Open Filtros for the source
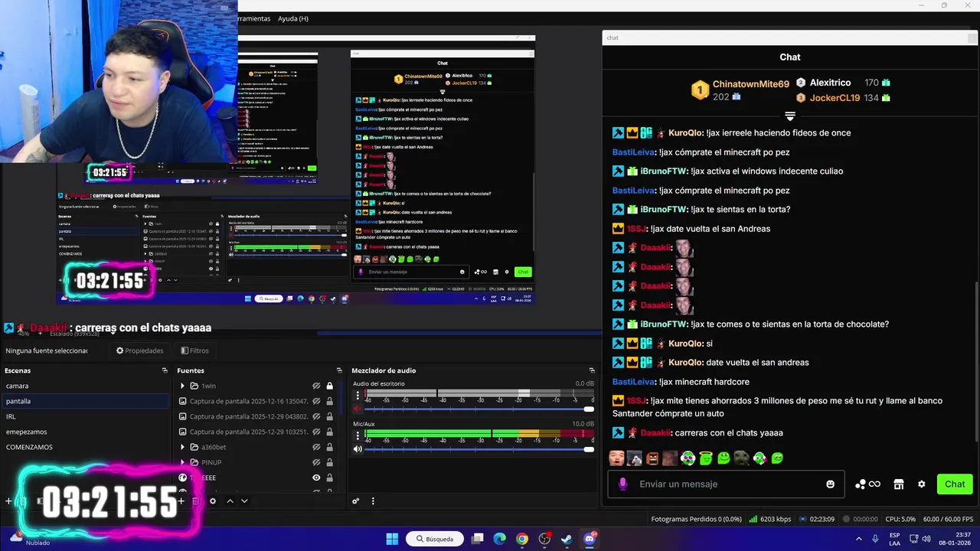This screenshot has height=551, width=980. coord(194,350)
